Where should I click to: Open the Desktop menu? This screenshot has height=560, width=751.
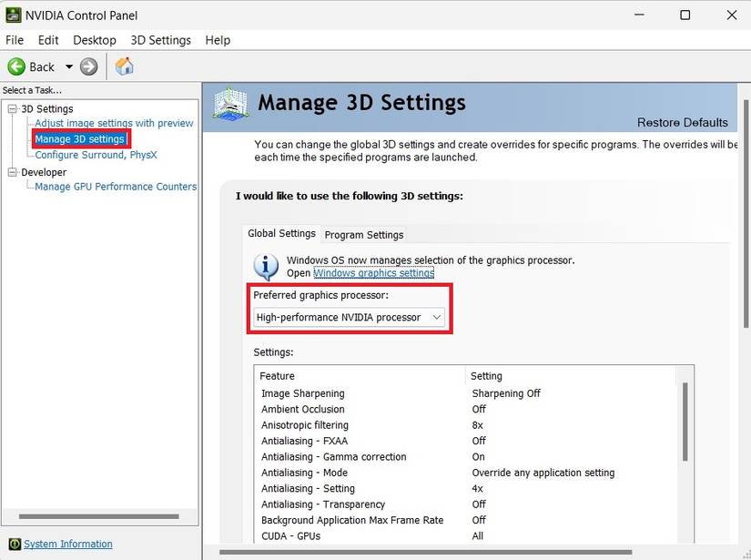click(94, 40)
